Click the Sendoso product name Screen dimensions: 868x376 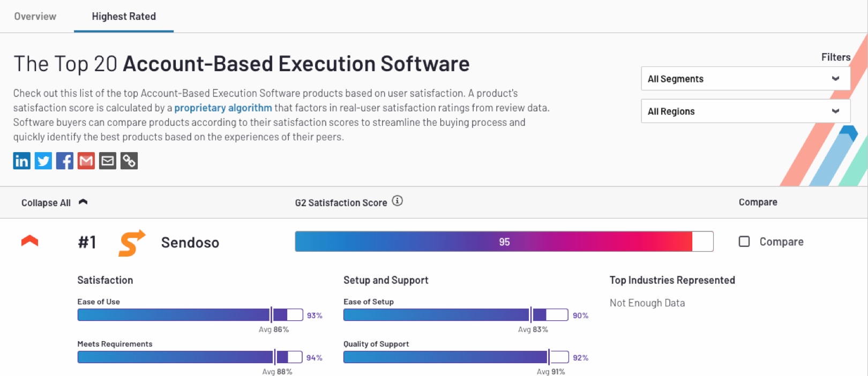tap(190, 242)
